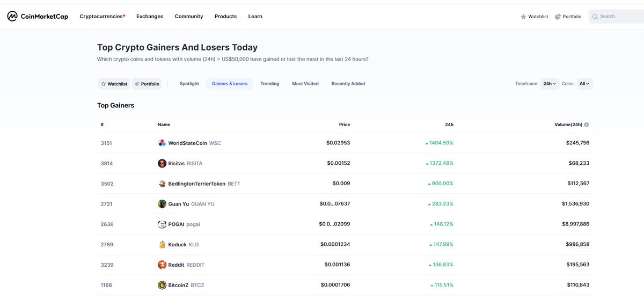Open the Coins All dropdown
This screenshot has width=644, height=300.
click(x=584, y=84)
